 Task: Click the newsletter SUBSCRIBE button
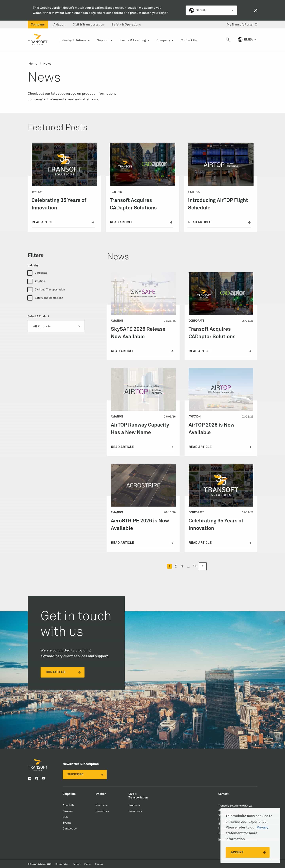(x=85, y=774)
